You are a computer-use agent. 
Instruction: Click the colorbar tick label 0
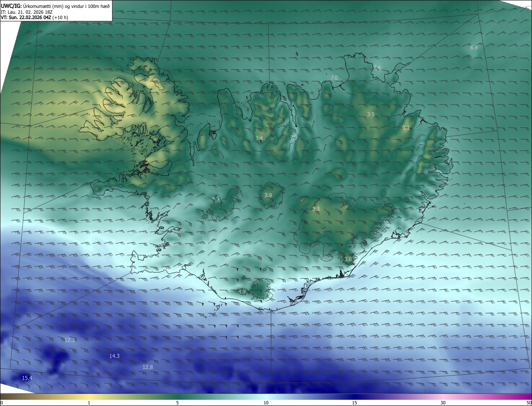(2, 403)
